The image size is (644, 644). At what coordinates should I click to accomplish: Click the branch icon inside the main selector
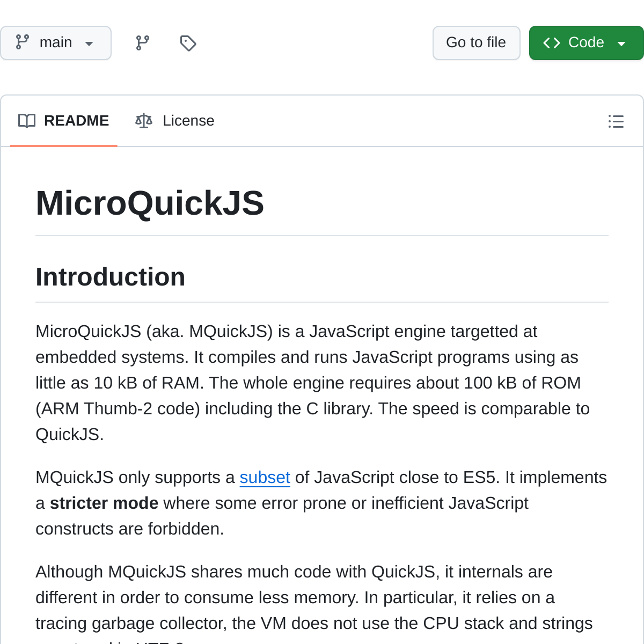coord(21,42)
